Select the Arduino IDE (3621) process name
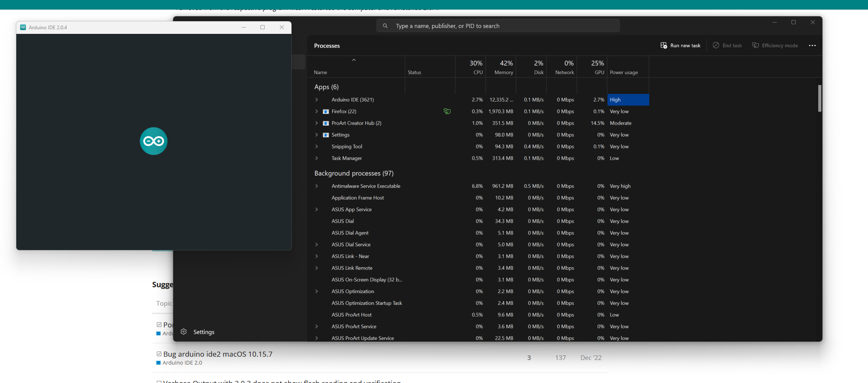Image resolution: width=868 pixels, height=383 pixels. 352,100
